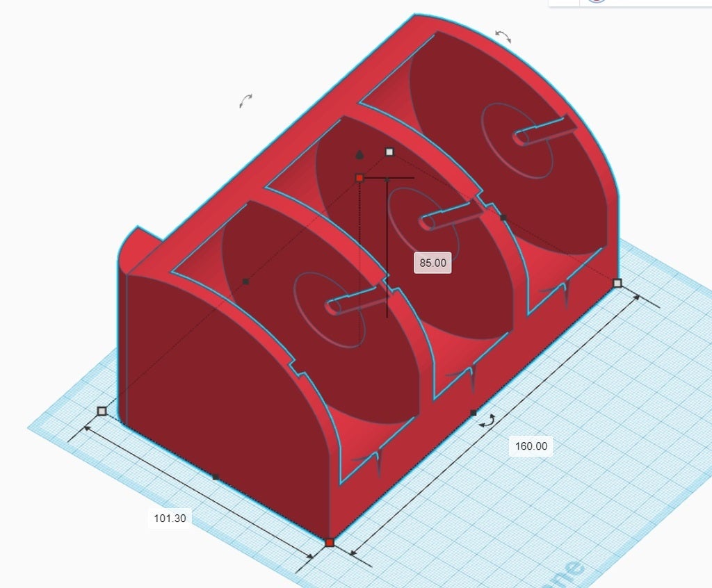Select the black mid-edge handle along the 101.30 edge
The image size is (712, 588).
pos(216,477)
